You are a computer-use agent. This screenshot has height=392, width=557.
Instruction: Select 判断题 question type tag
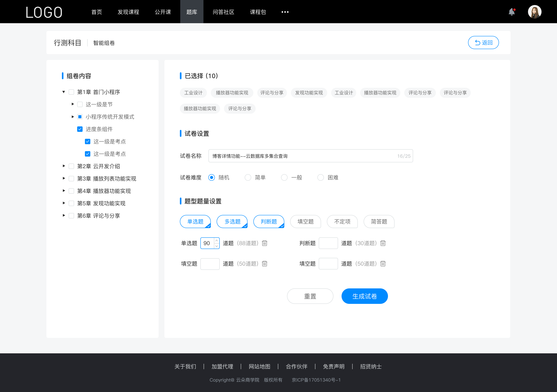pos(269,222)
